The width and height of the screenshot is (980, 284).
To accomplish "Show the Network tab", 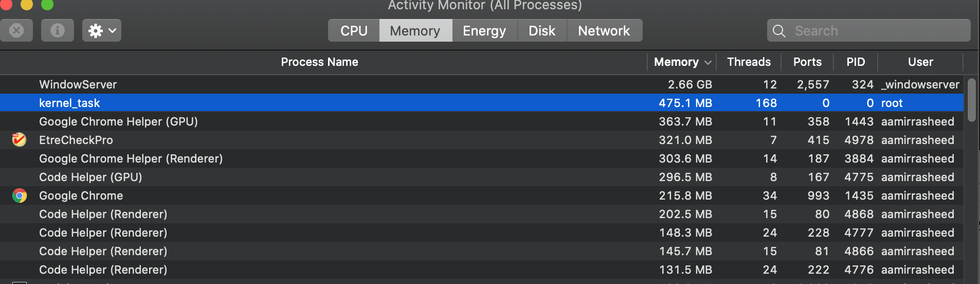I will click(x=604, y=31).
